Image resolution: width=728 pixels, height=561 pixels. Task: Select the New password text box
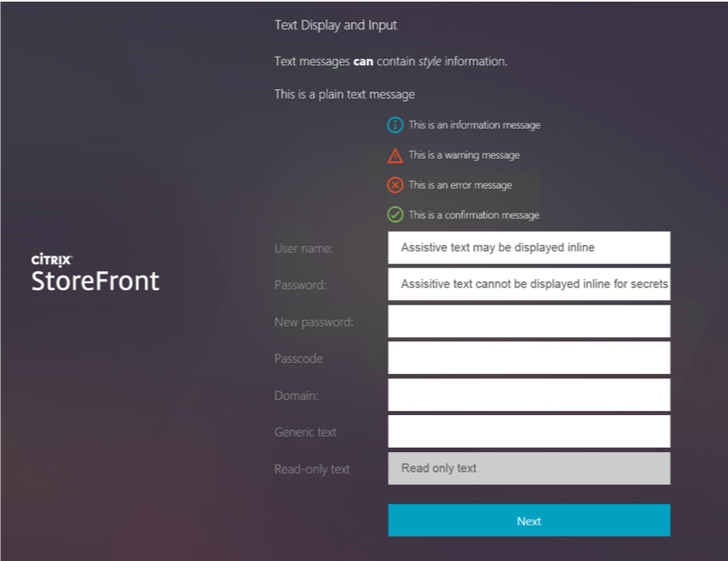tap(528, 322)
